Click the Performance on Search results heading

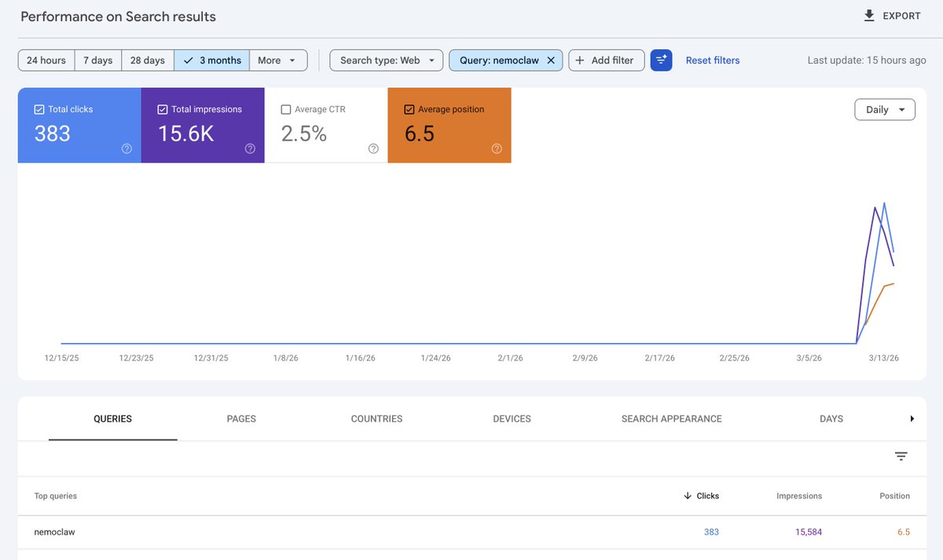(118, 16)
